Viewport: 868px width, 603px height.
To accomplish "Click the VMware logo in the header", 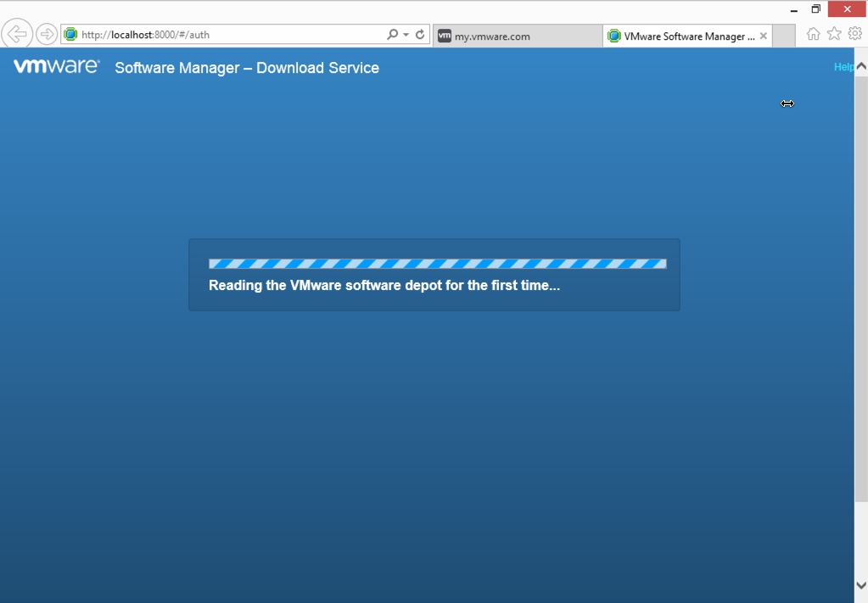I will point(56,67).
